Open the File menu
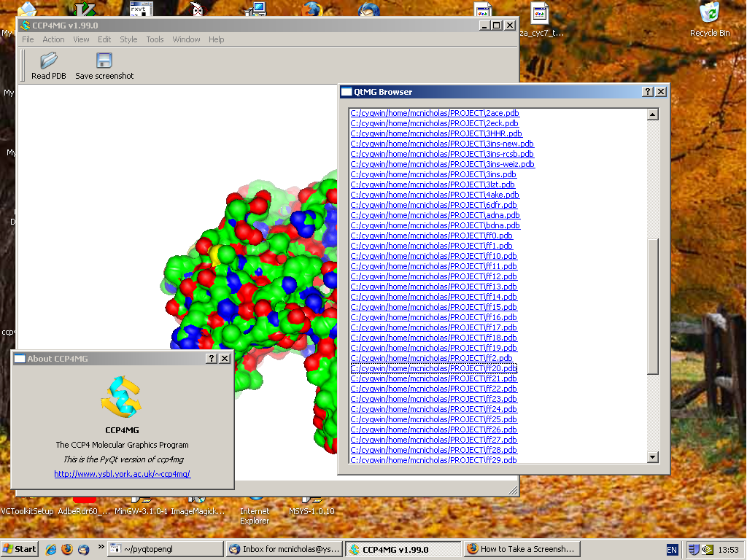This screenshot has width=747, height=560. point(28,39)
